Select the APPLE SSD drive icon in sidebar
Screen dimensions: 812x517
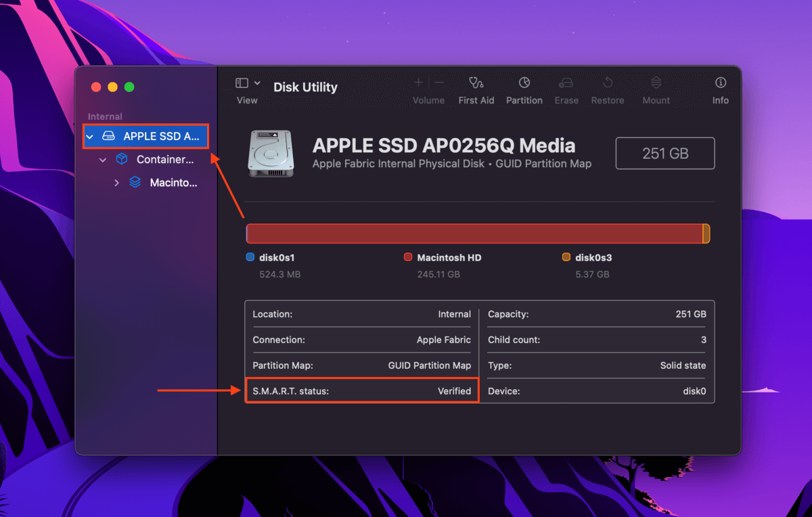(x=109, y=137)
